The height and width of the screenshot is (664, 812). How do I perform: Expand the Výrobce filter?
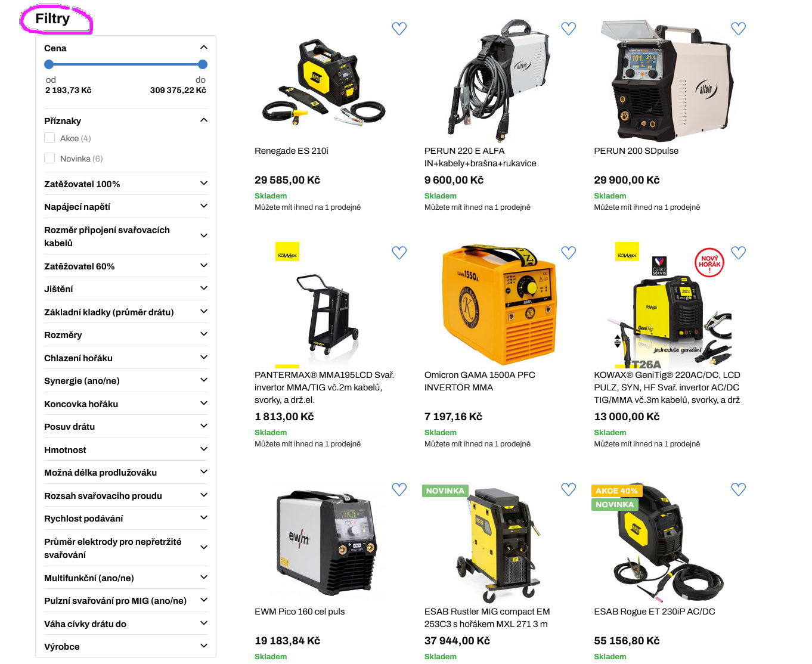(126, 646)
